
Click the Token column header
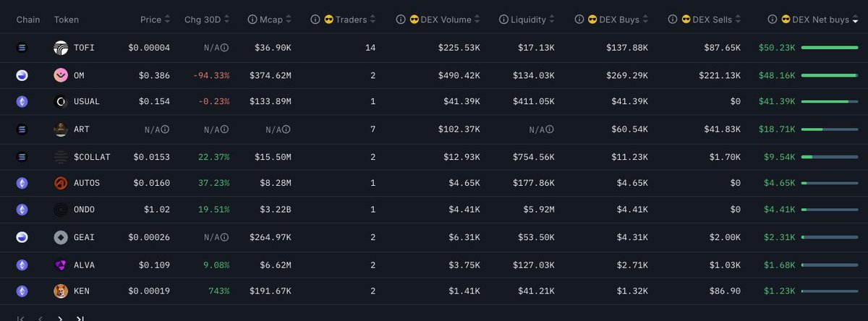pyautogui.click(x=67, y=20)
